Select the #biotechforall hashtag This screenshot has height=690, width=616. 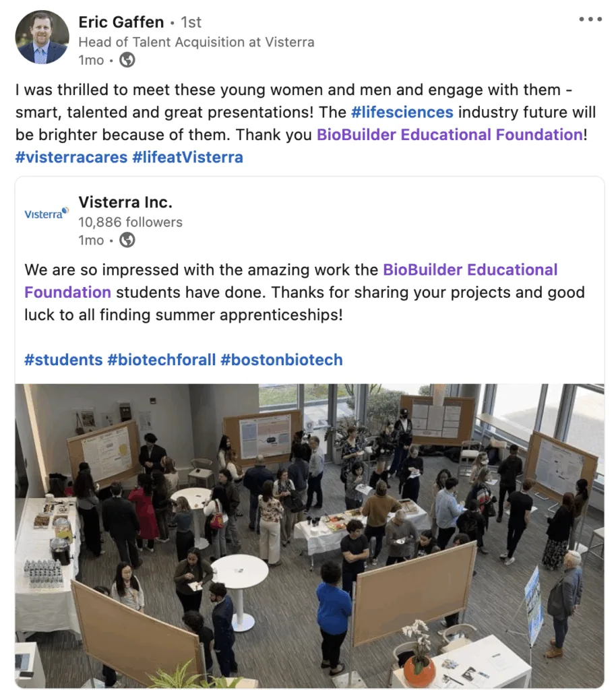[x=162, y=359]
